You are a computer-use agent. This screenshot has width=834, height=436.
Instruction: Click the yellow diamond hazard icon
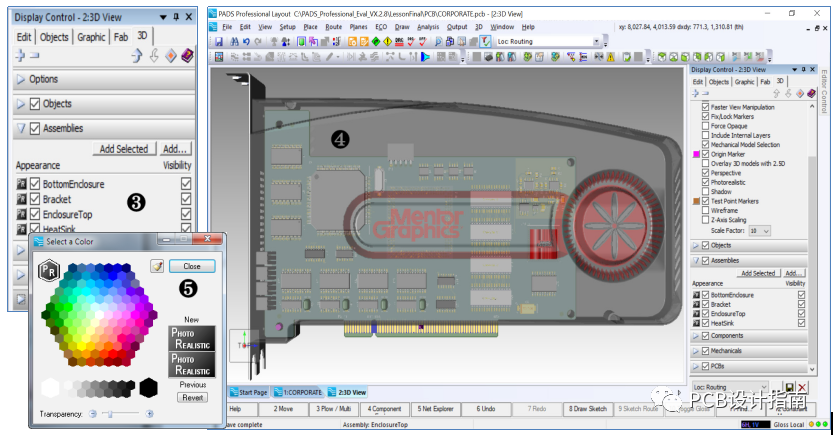(x=388, y=41)
